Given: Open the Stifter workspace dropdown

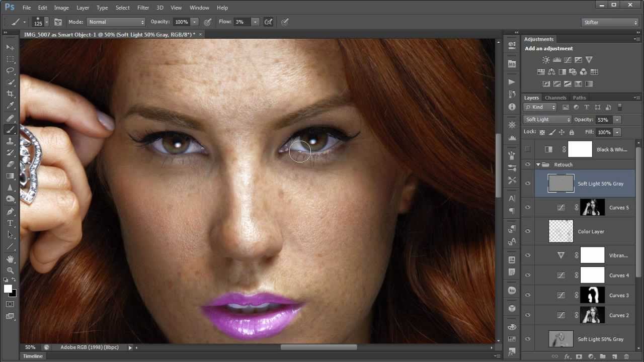Looking at the screenshot, I should 610,22.
